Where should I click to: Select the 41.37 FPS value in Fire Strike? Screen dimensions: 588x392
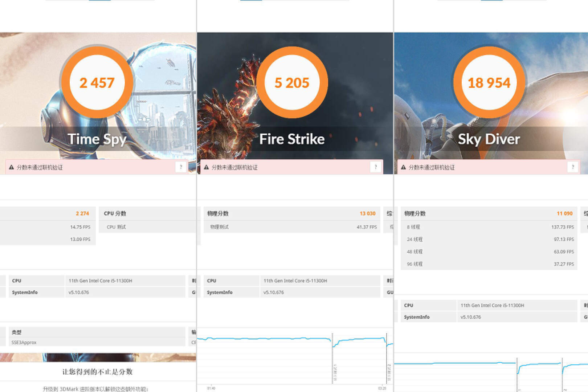367,227
